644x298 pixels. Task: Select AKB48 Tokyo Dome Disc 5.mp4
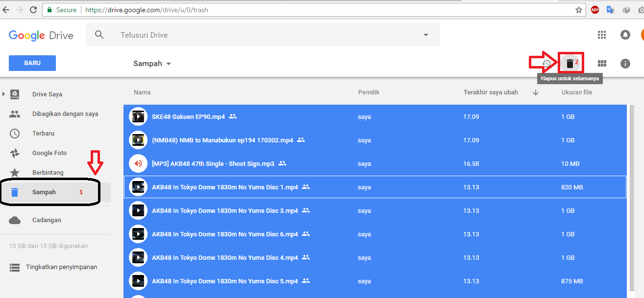pos(375,281)
